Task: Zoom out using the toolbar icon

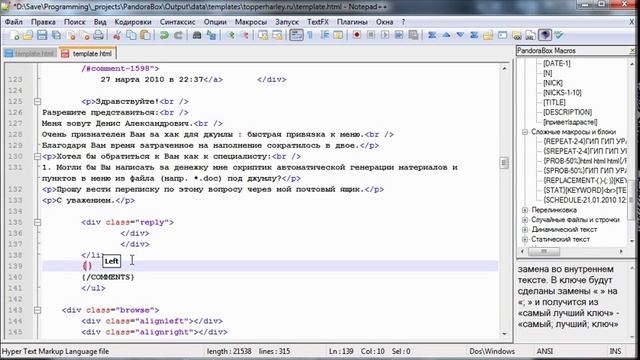Action: coord(244,36)
